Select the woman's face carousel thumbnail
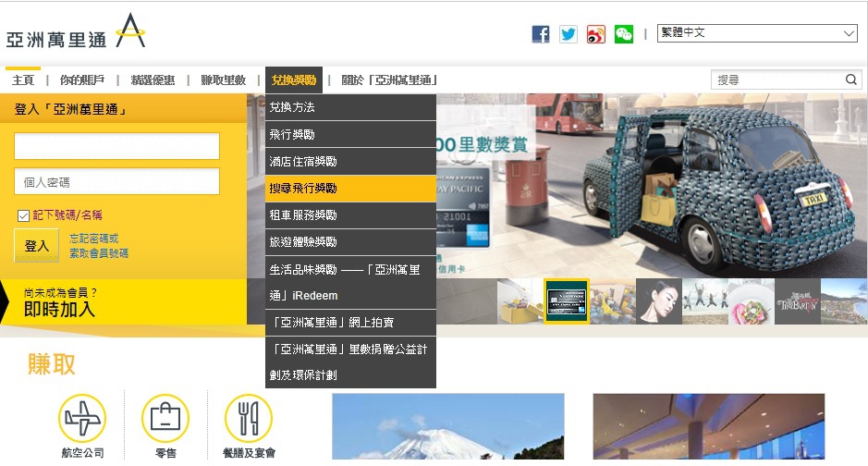Screen dimensions: 868x466 pos(659,301)
